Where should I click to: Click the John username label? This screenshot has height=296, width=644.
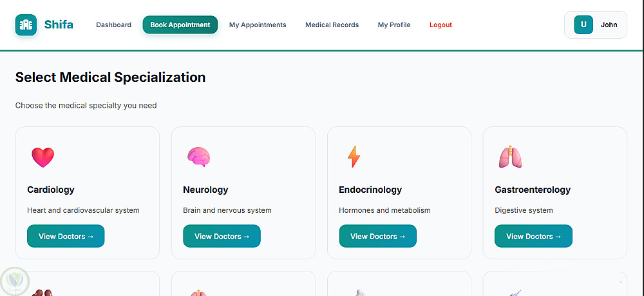(x=609, y=25)
